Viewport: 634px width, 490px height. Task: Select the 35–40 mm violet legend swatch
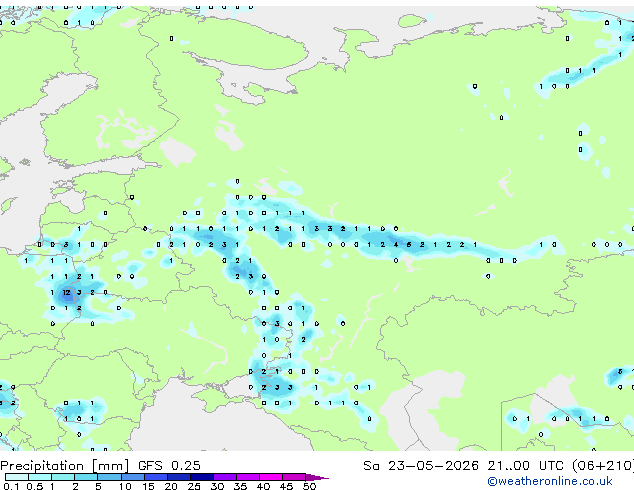[x=248, y=477]
